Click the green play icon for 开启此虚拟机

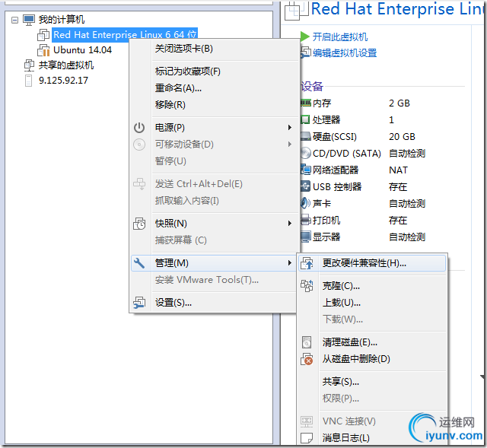click(x=305, y=37)
